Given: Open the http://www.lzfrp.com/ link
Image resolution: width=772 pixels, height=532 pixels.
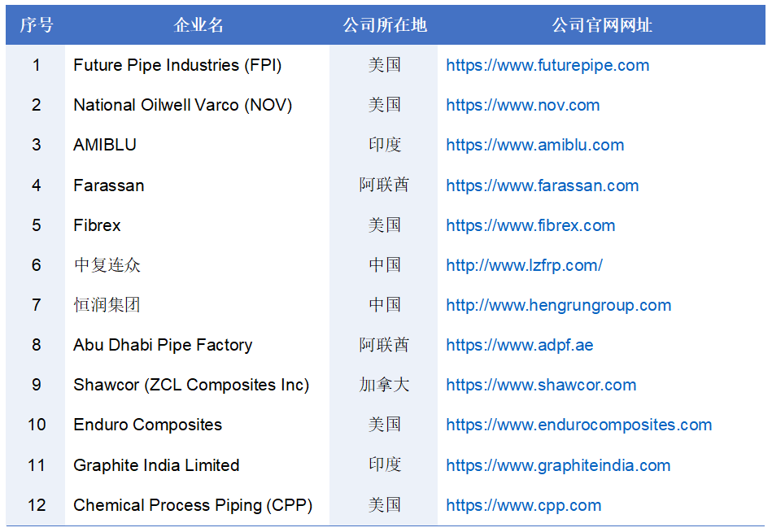Looking at the screenshot, I should click(525, 265).
